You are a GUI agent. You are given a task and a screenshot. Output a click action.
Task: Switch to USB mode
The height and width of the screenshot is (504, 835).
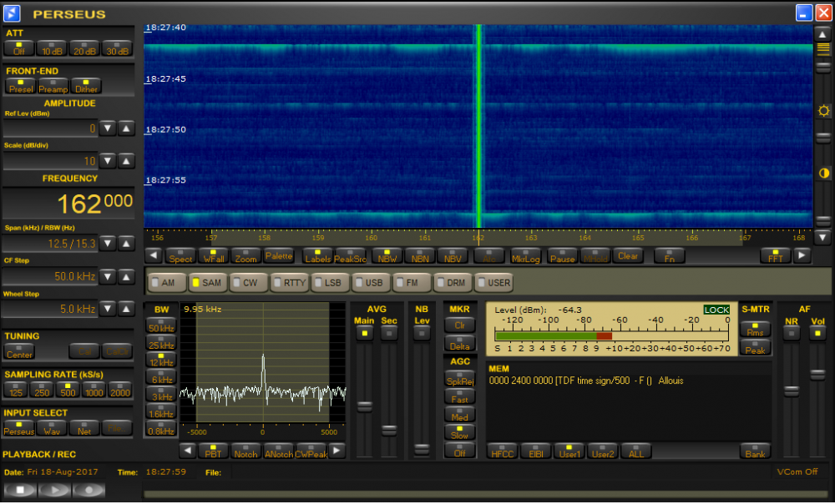point(370,283)
